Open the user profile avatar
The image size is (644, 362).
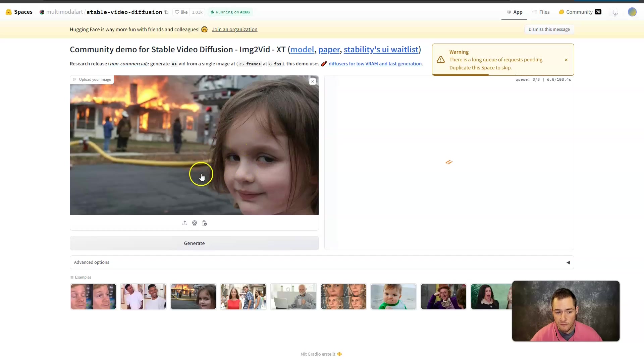pyautogui.click(x=632, y=12)
